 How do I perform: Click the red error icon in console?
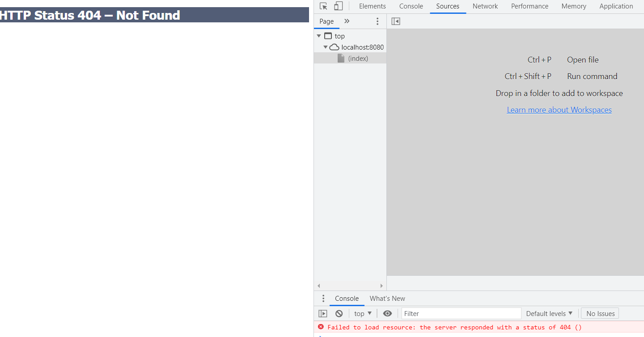click(321, 327)
